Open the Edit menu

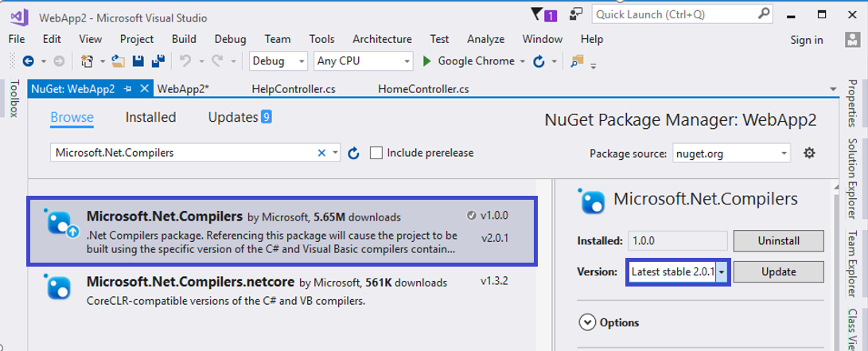click(52, 39)
